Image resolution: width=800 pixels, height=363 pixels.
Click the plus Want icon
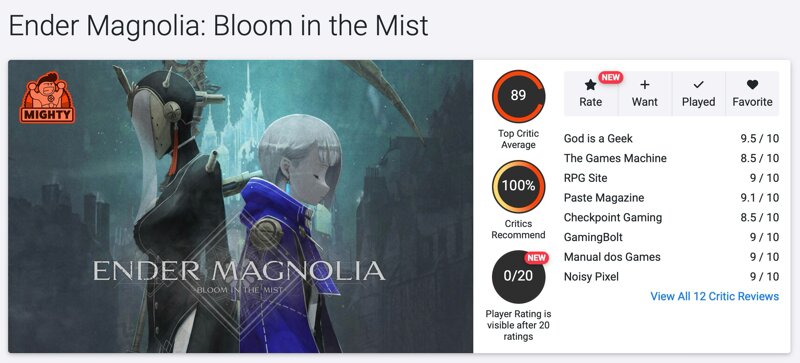(x=644, y=85)
